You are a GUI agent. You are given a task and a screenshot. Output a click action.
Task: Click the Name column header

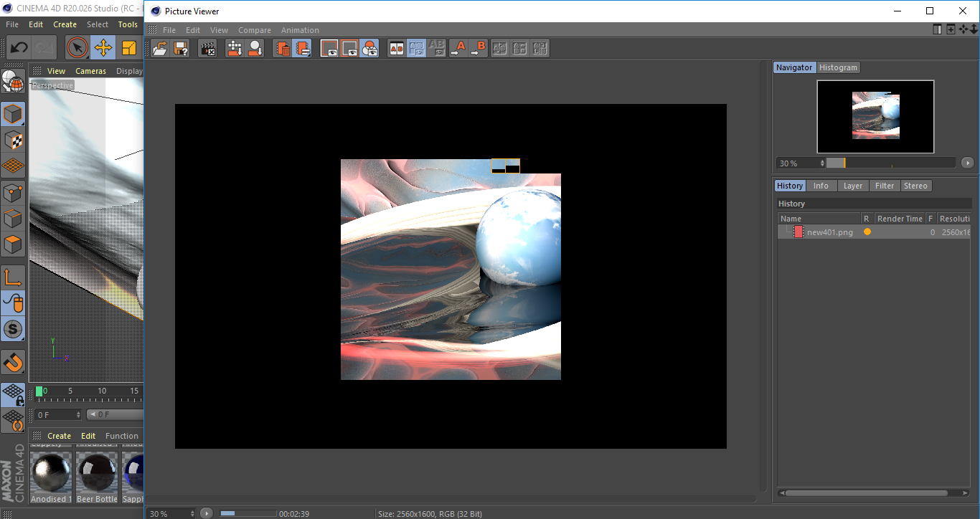[x=819, y=219]
